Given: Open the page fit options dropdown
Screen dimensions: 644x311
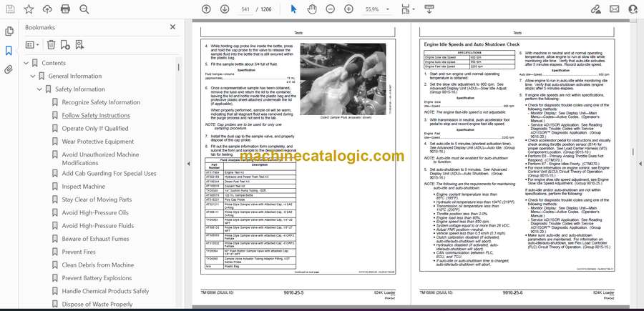Looking at the screenshot, I should 409,9.
